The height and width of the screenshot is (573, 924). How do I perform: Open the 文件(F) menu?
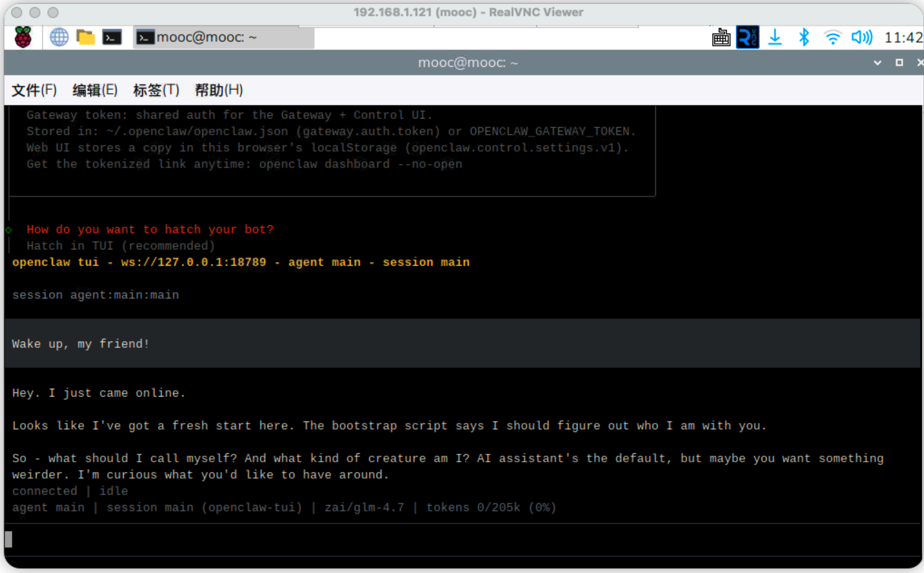coord(34,90)
